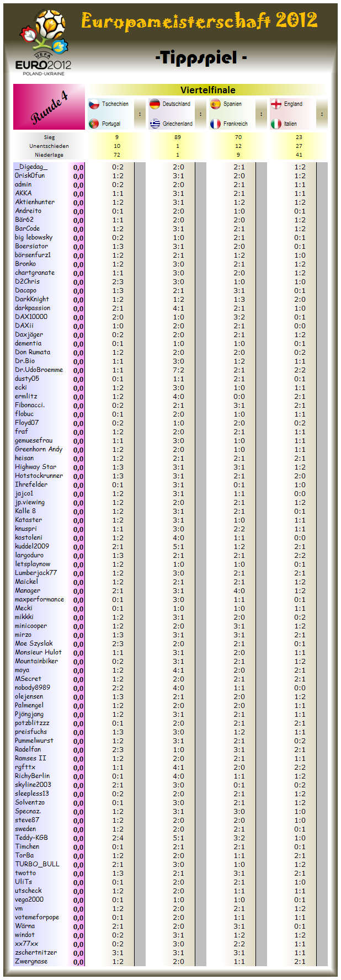The height and width of the screenshot is (980, 341).
Task: Click the Europameisterschaft 2012 title
Action: (x=199, y=21)
